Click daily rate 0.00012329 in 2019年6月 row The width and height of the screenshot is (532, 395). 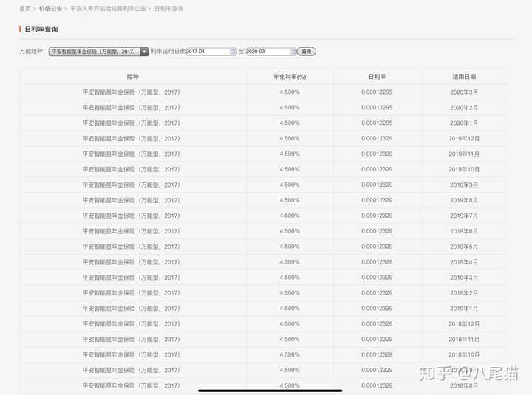[377, 231]
